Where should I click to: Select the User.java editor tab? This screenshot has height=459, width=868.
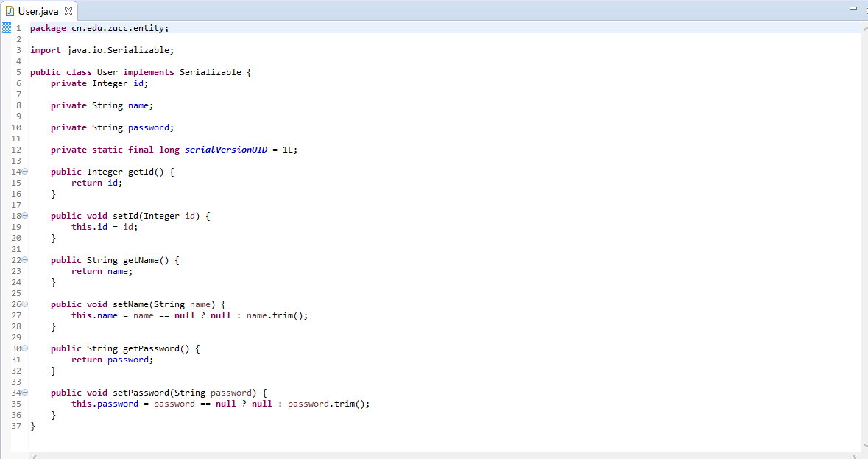tap(38, 11)
